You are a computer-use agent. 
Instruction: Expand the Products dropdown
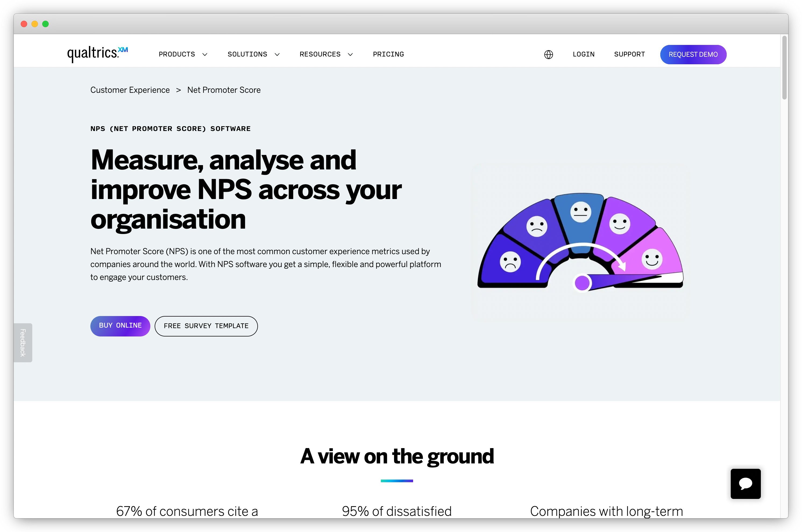click(x=183, y=54)
